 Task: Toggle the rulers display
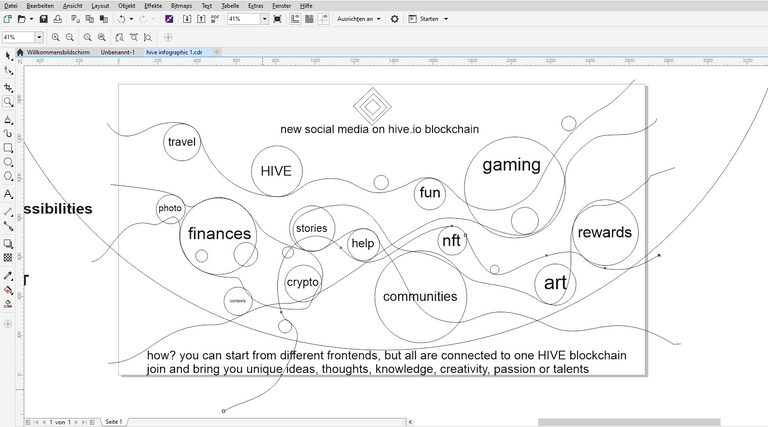tap(295, 19)
